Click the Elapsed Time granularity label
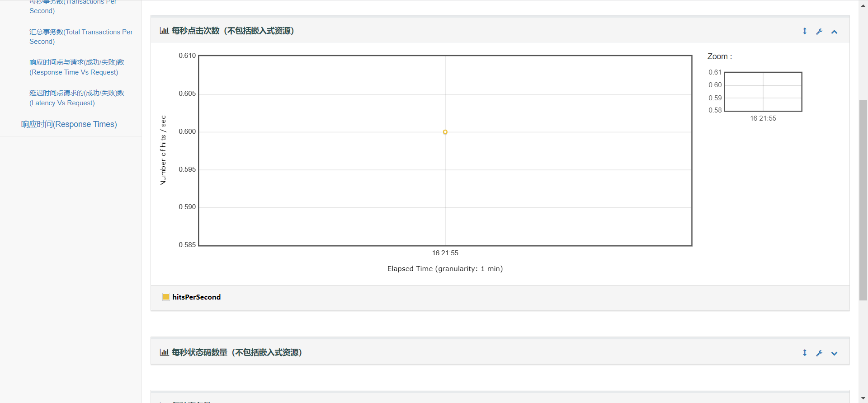The height and width of the screenshot is (403, 868). pos(445,269)
